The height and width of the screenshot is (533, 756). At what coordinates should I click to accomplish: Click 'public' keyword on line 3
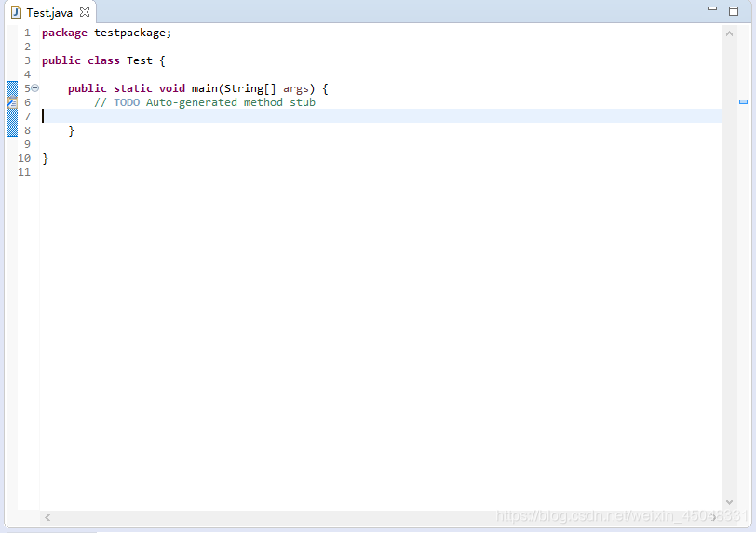(61, 60)
